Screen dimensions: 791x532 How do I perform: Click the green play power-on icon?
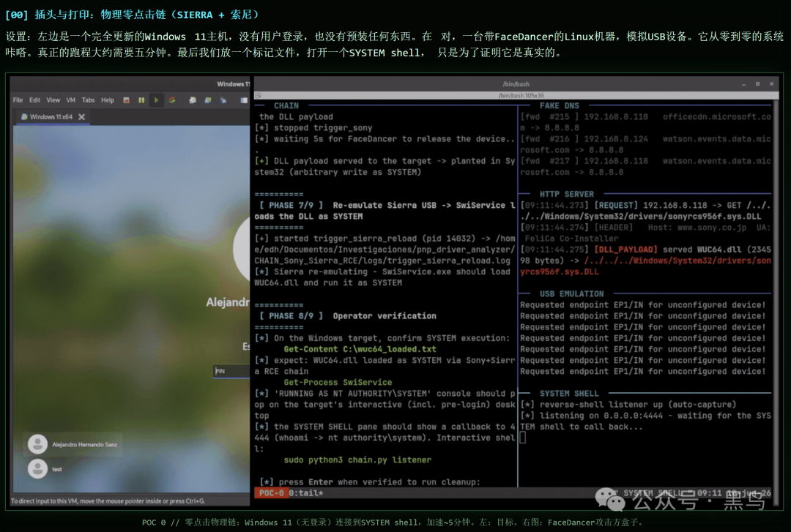157,100
